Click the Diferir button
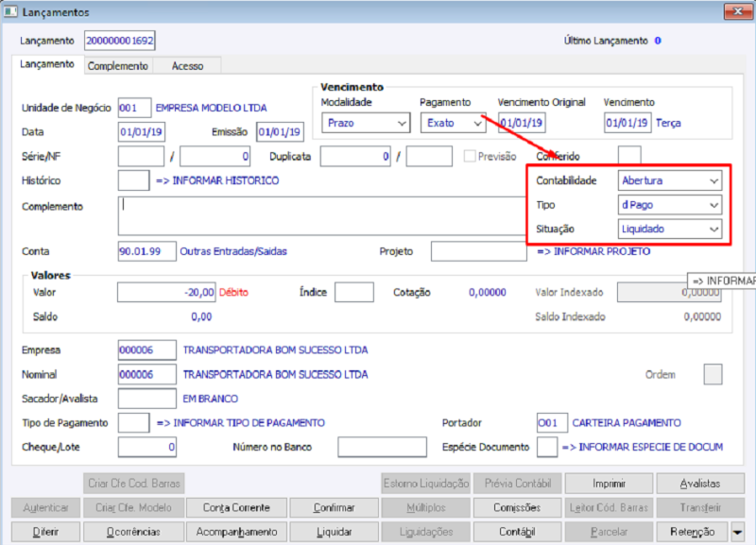This screenshot has height=545, width=756. click(x=45, y=532)
